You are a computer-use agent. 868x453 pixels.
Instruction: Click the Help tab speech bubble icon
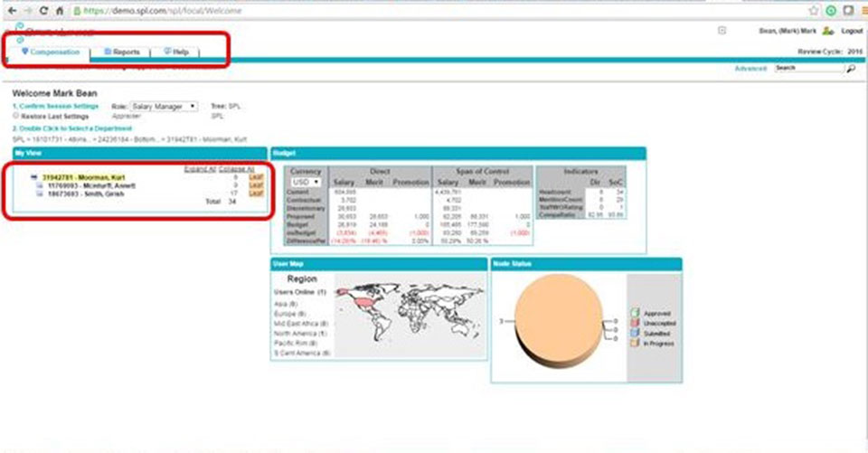pos(167,52)
